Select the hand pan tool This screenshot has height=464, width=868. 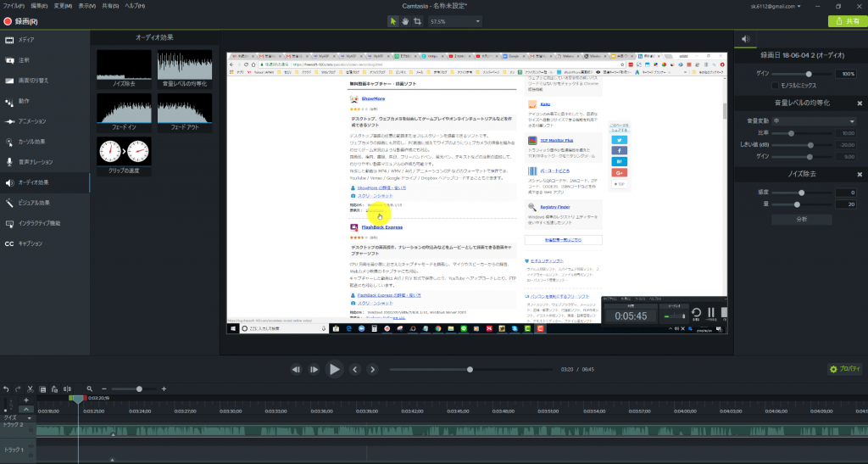405,21
